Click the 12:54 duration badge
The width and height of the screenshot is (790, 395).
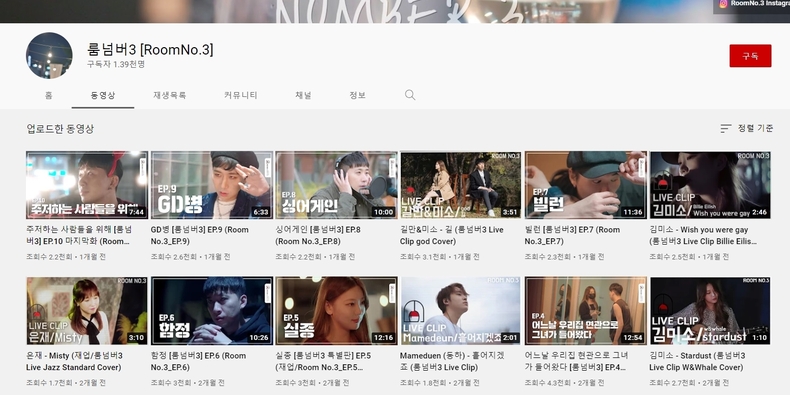(633, 338)
